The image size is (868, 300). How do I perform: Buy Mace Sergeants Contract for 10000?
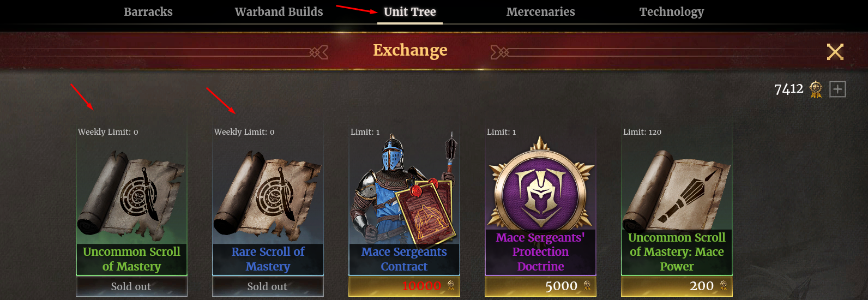click(x=404, y=286)
